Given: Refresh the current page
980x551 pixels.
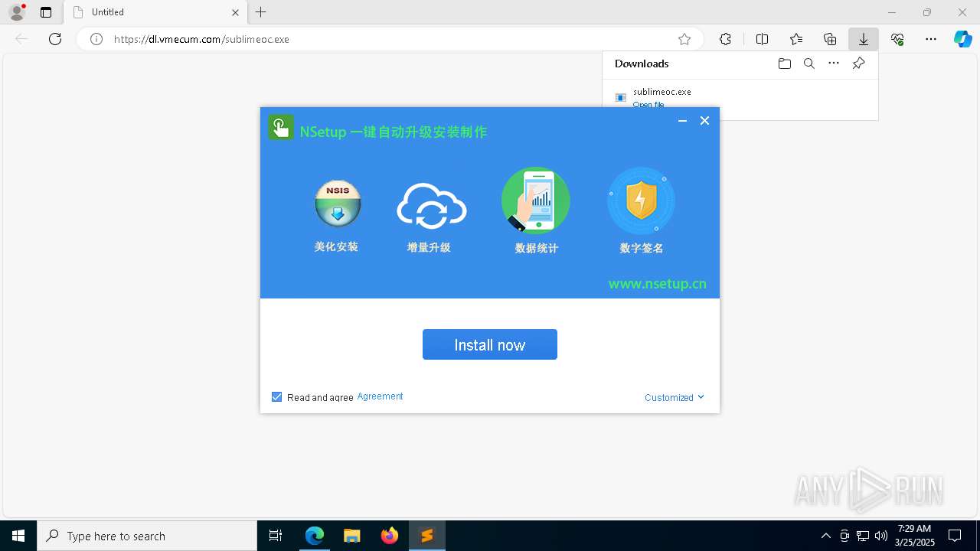Looking at the screenshot, I should (x=55, y=39).
